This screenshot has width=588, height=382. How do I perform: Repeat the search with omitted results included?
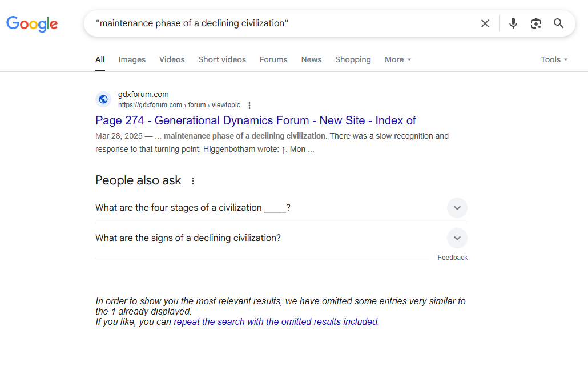(276, 322)
